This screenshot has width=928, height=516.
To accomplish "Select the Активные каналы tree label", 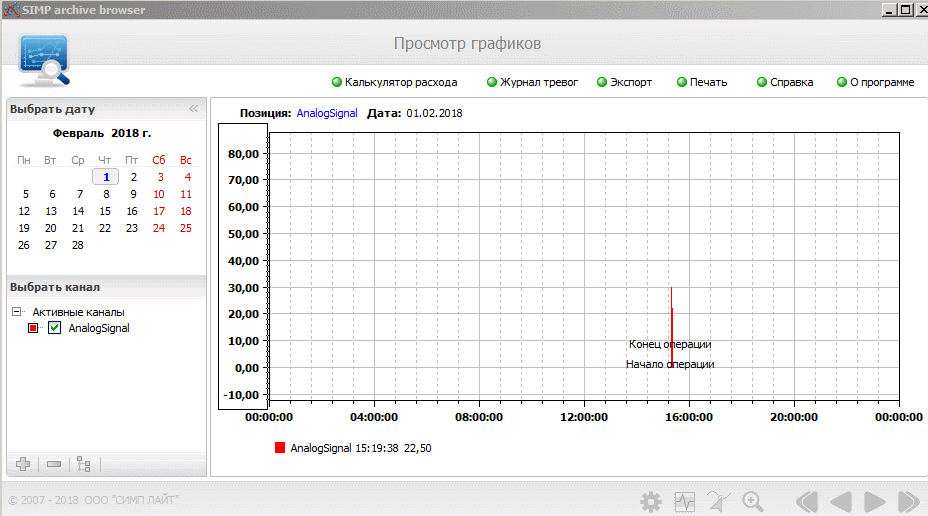I will coord(78,312).
